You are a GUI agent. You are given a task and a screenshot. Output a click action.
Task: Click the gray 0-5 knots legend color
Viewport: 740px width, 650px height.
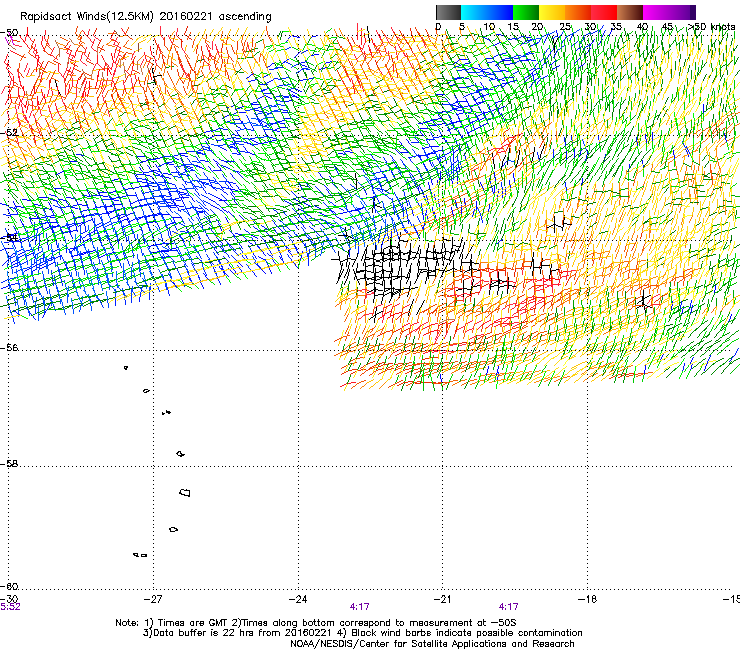[x=448, y=12]
